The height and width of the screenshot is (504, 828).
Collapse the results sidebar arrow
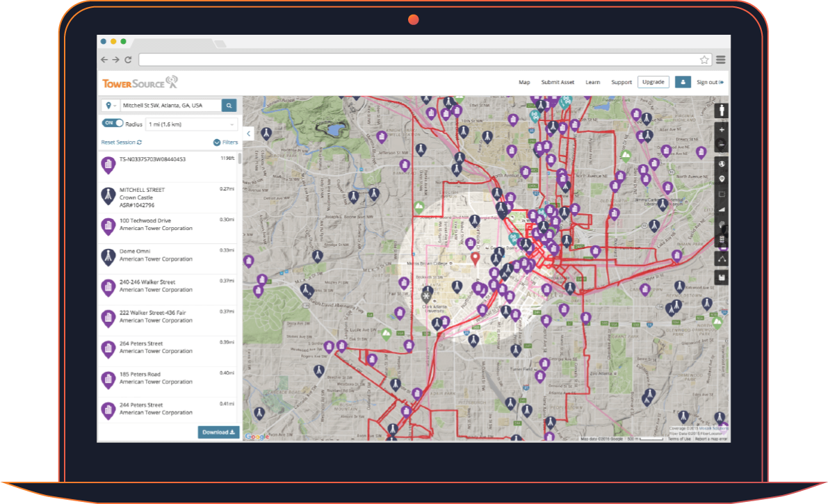[x=248, y=133]
